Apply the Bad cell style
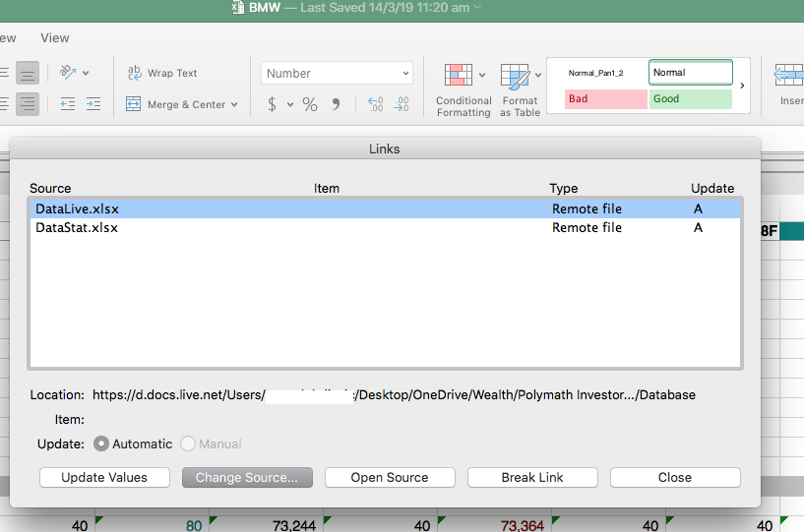 point(606,99)
